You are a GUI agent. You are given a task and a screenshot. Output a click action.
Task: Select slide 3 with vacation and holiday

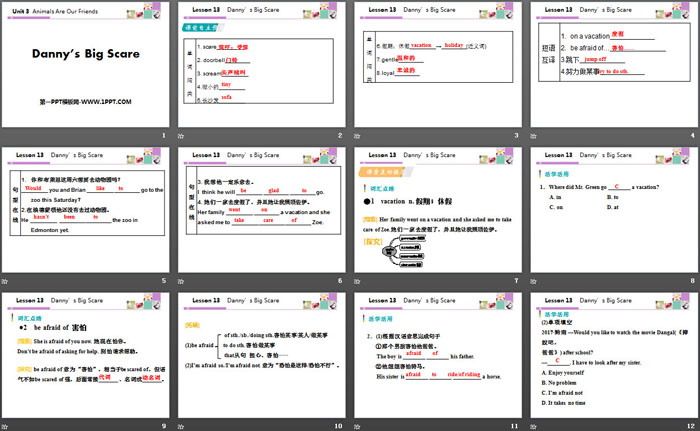439,65
